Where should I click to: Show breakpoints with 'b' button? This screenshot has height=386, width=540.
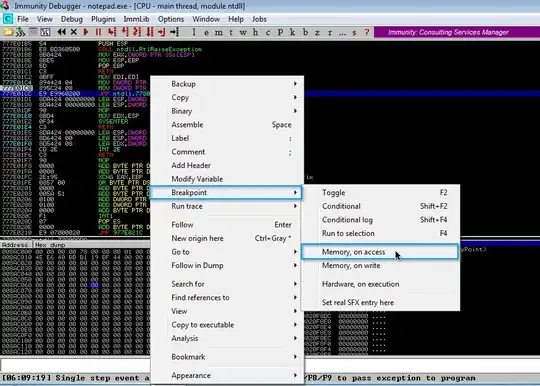pyautogui.click(x=305, y=32)
